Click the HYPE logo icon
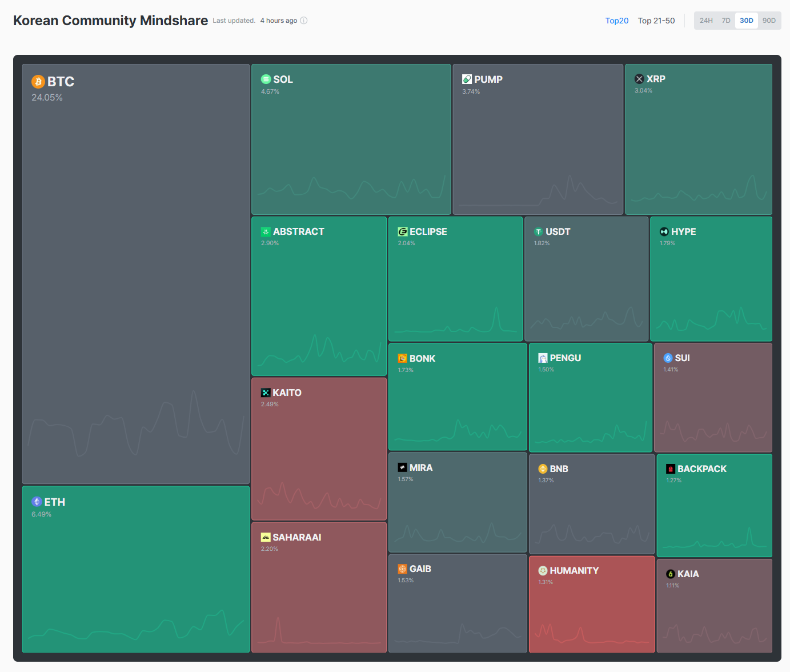 coord(664,231)
